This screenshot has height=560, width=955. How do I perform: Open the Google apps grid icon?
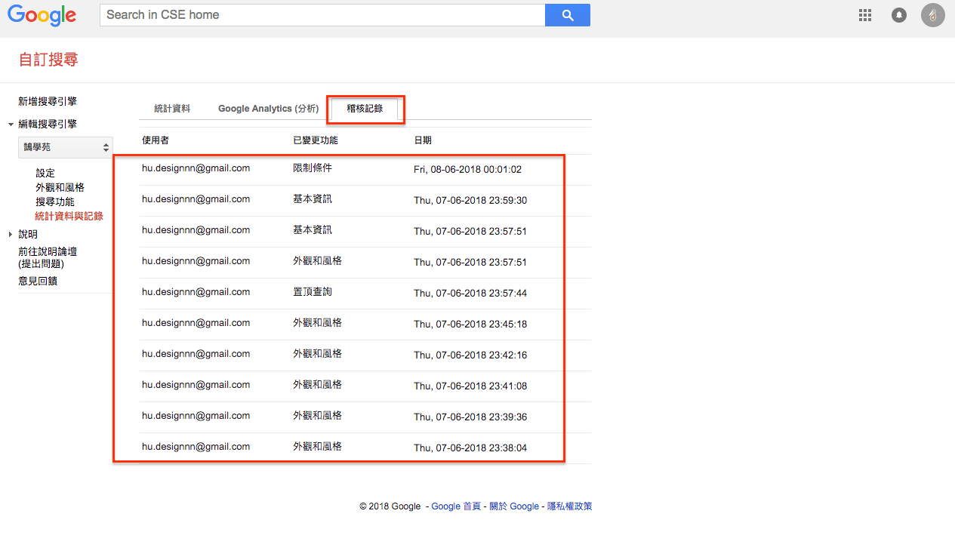(864, 14)
